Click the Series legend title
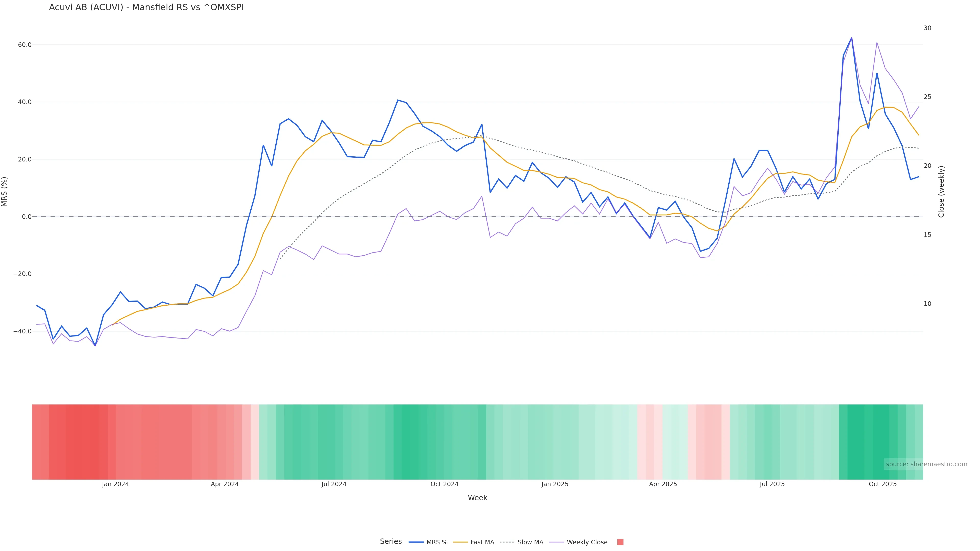 coord(391,542)
